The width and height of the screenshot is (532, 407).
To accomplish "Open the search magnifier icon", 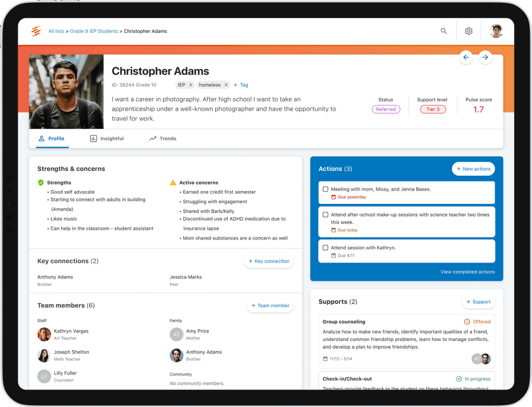I will coord(443,31).
